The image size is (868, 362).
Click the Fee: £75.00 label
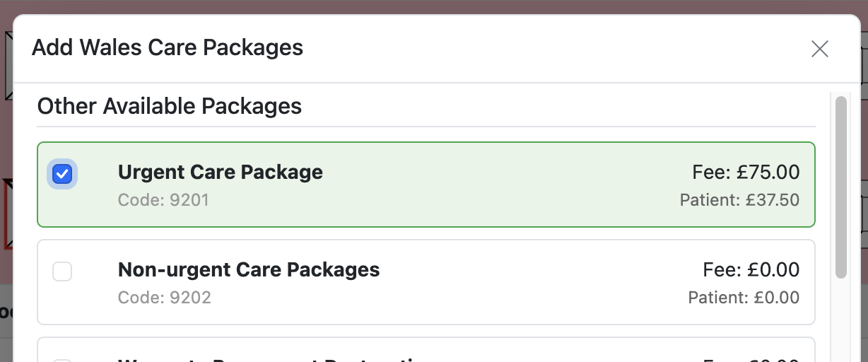pyautogui.click(x=745, y=172)
